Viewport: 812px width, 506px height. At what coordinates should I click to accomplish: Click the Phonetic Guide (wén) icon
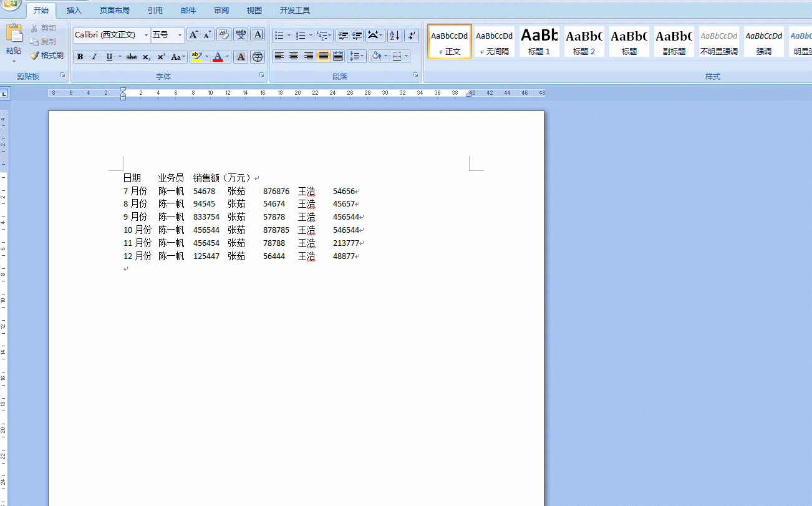pos(241,35)
